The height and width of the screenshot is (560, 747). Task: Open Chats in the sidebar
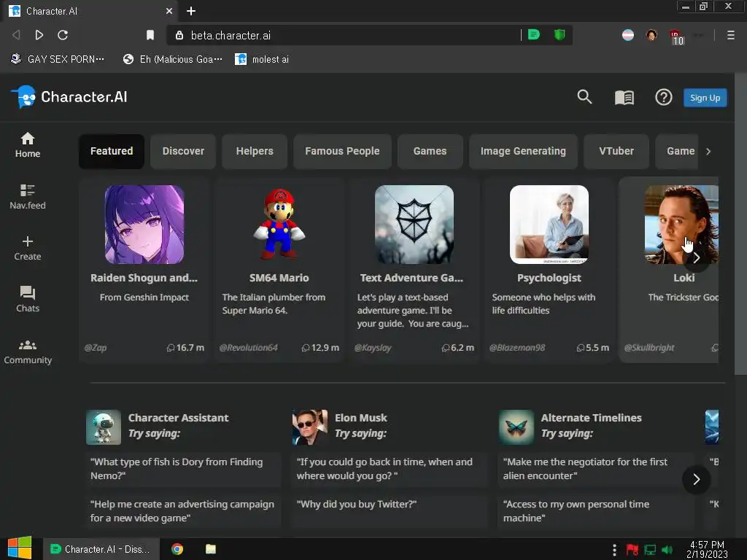click(28, 300)
